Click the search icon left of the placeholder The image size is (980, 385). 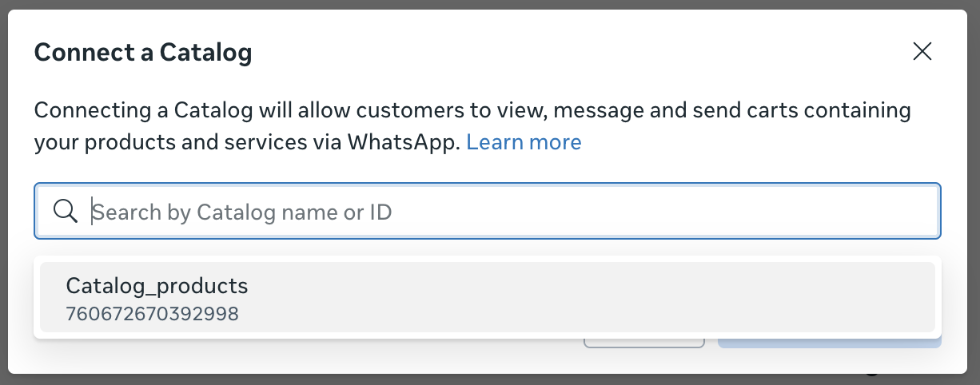pos(65,212)
